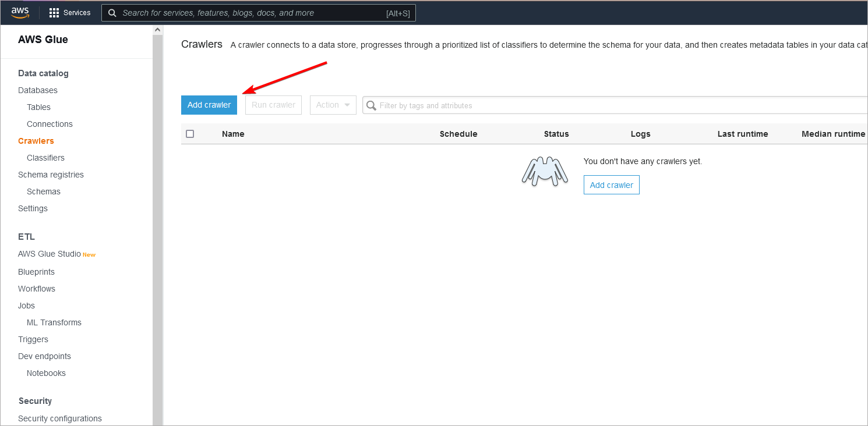Open Jobs under ETL
The height and width of the screenshot is (426, 868).
pos(26,306)
